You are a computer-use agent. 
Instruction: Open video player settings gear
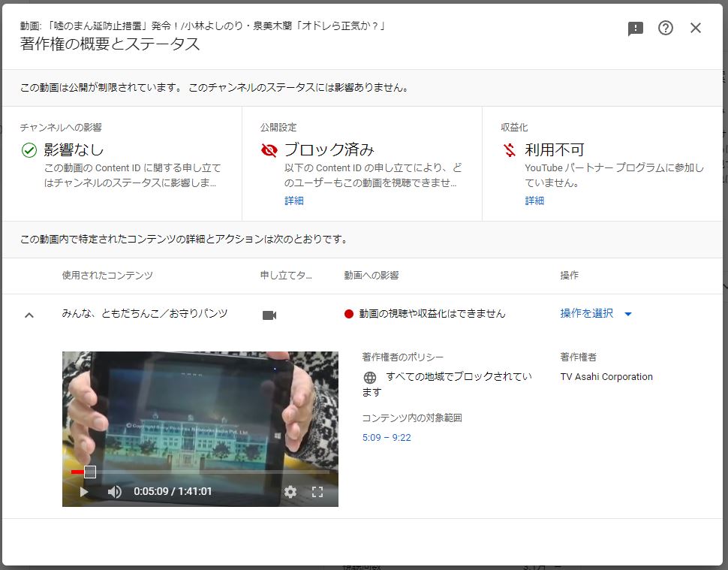[290, 492]
